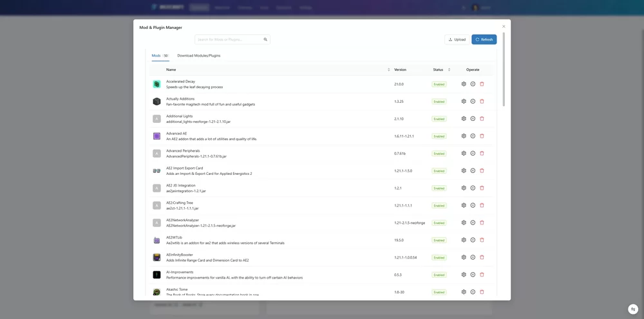
Task: Delete the Advanced Peripherals mod
Action: (482, 153)
